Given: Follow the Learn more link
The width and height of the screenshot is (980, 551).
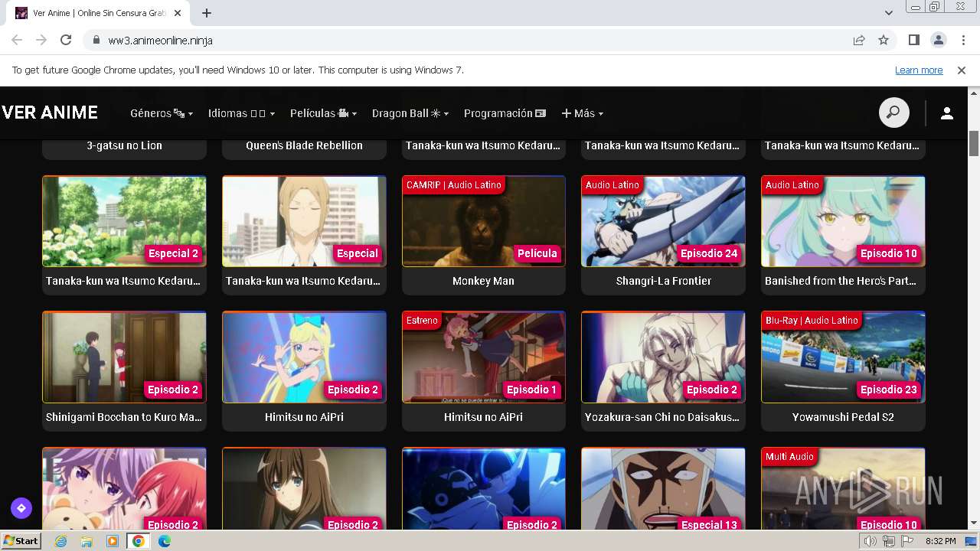Looking at the screenshot, I should [x=919, y=70].
